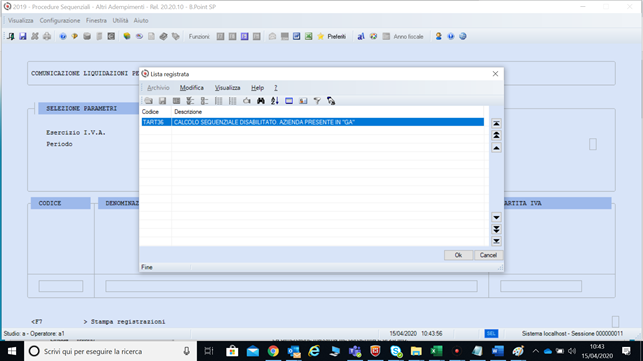
Task: Open the Modifica menu in dialog
Action: pyautogui.click(x=192, y=88)
